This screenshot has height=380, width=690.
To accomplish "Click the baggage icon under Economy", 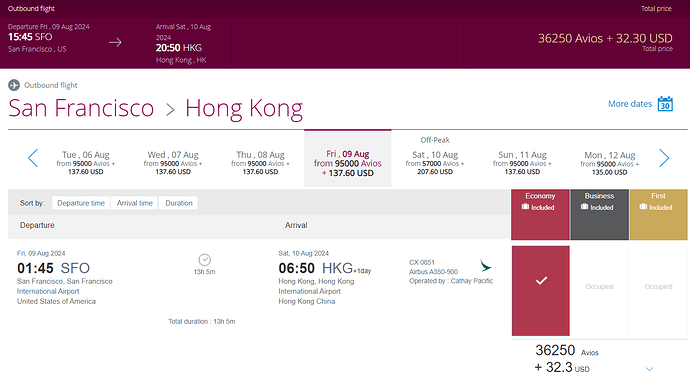I will 525,207.
